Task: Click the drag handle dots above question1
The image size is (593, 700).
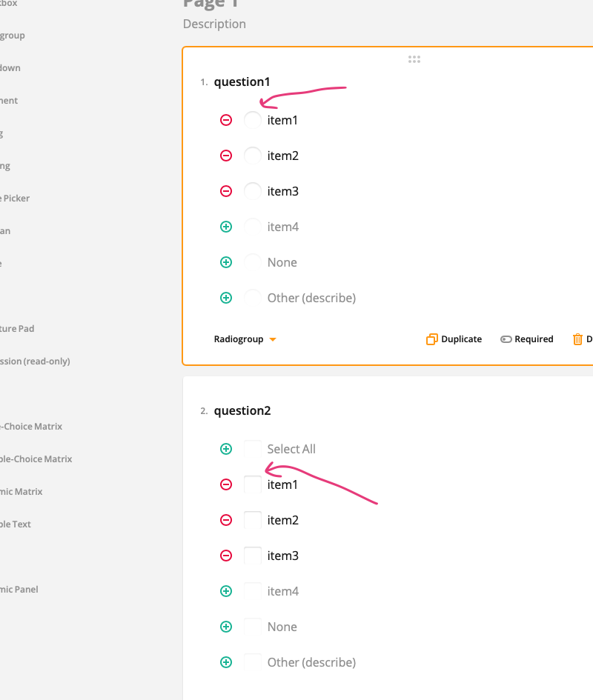Action: [x=414, y=59]
